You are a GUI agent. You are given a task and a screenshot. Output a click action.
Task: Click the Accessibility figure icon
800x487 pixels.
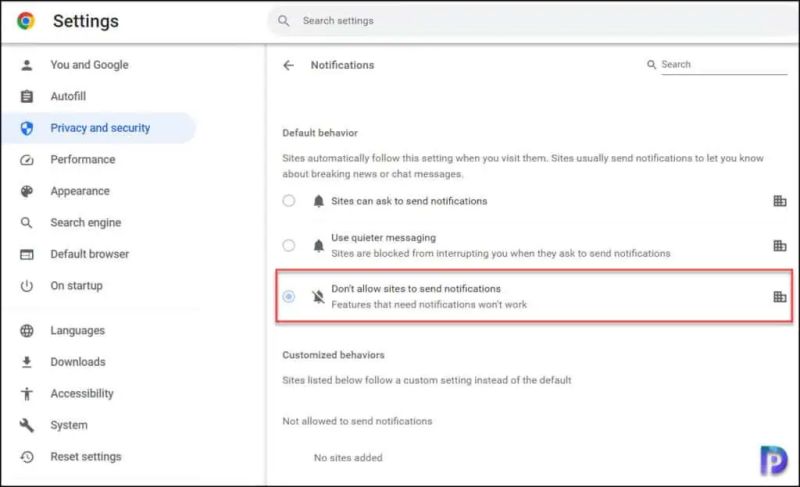tap(27, 394)
